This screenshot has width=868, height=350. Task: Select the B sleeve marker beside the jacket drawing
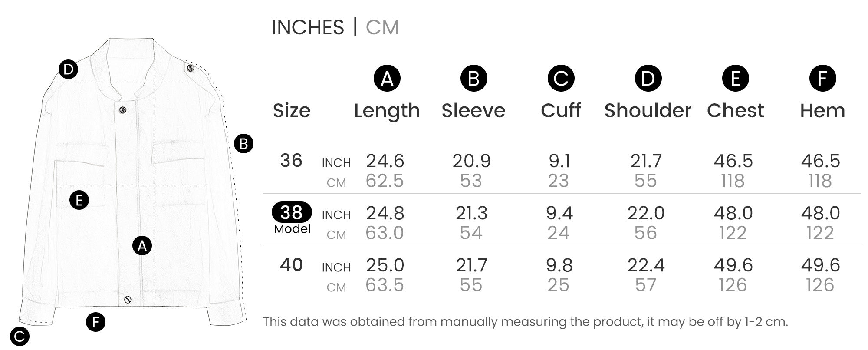coord(243,144)
